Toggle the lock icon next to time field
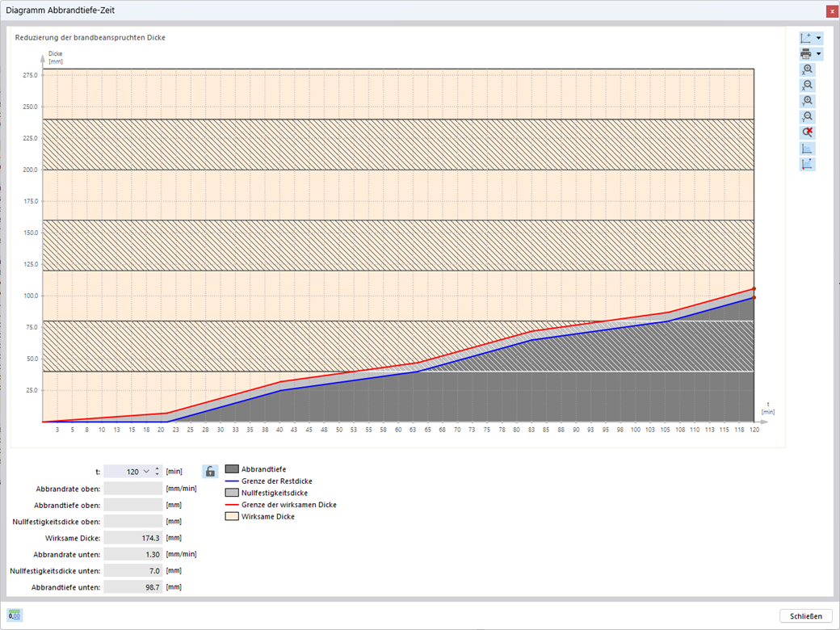This screenshot has height=630, width=840. (210, 472)
